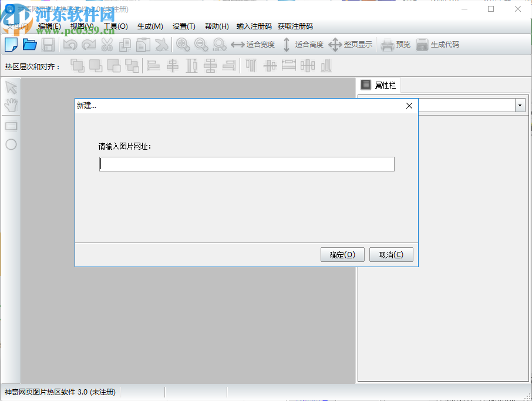This screenshot has height=401, width=532.
Task: Select the arrow selection tool
Action: (11, 87)
